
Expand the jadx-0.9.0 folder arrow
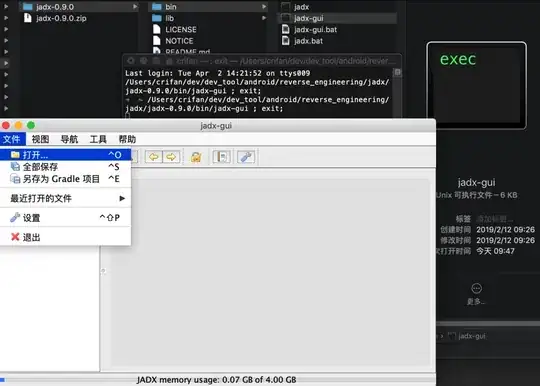[134, 7]
